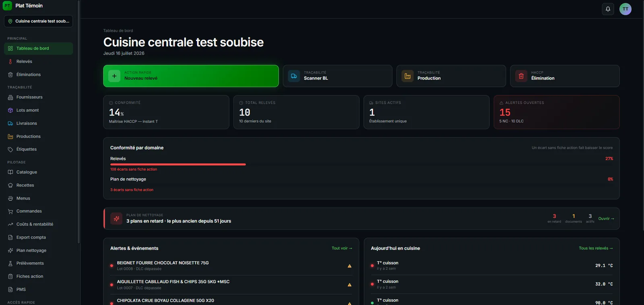644x305 pixels.
Task: Open the notifications bell icon
Action: (x=608, y=9)
